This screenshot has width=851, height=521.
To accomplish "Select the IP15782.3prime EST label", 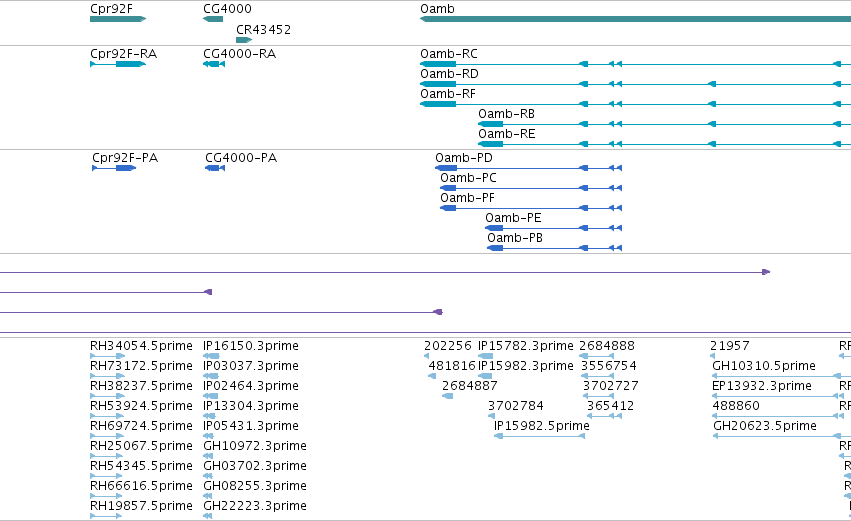I will point(525,346).
